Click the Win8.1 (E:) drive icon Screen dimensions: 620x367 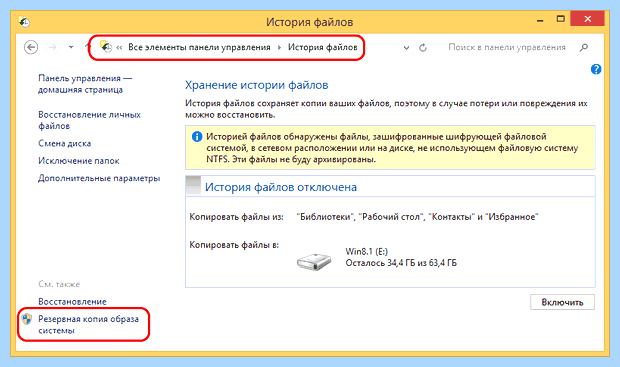click(314, 261)
